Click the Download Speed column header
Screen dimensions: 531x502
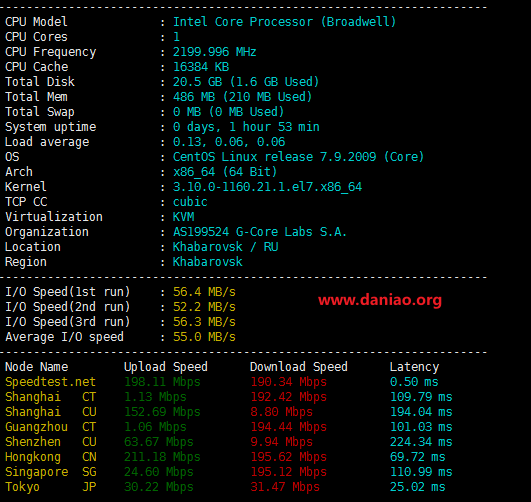(x=299, y=367)
